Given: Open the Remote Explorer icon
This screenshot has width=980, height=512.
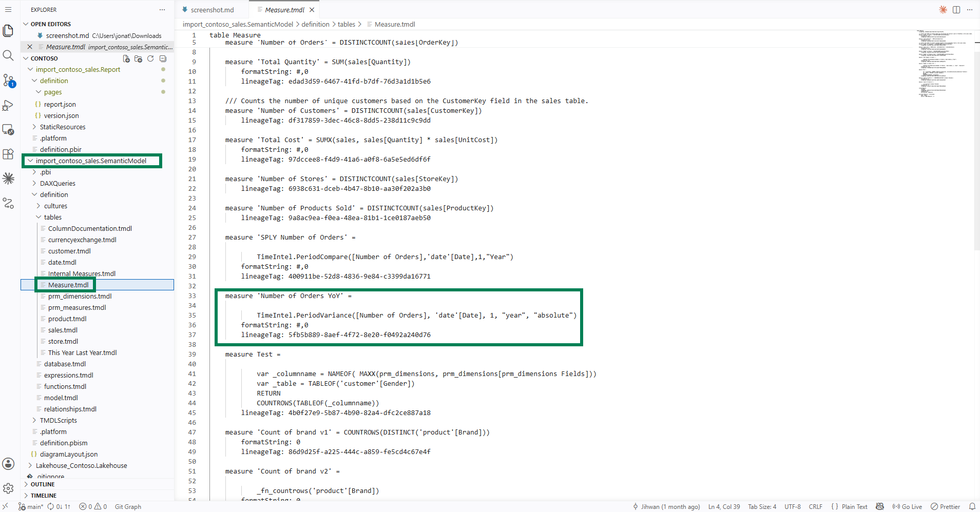Looking at the screenshot, I should pos(8,130).
